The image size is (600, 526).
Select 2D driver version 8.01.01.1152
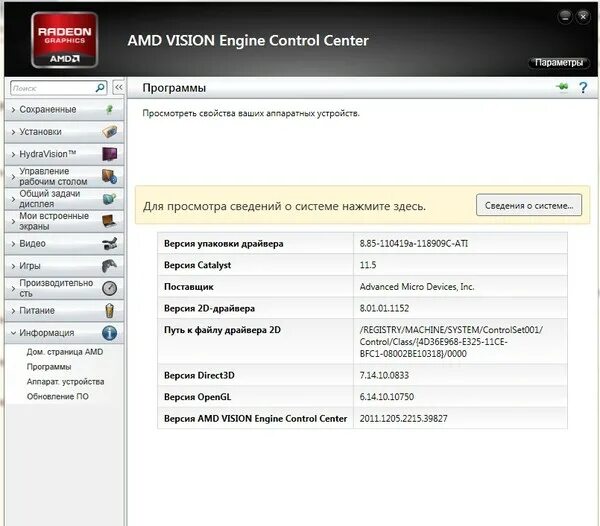(384, 308)
